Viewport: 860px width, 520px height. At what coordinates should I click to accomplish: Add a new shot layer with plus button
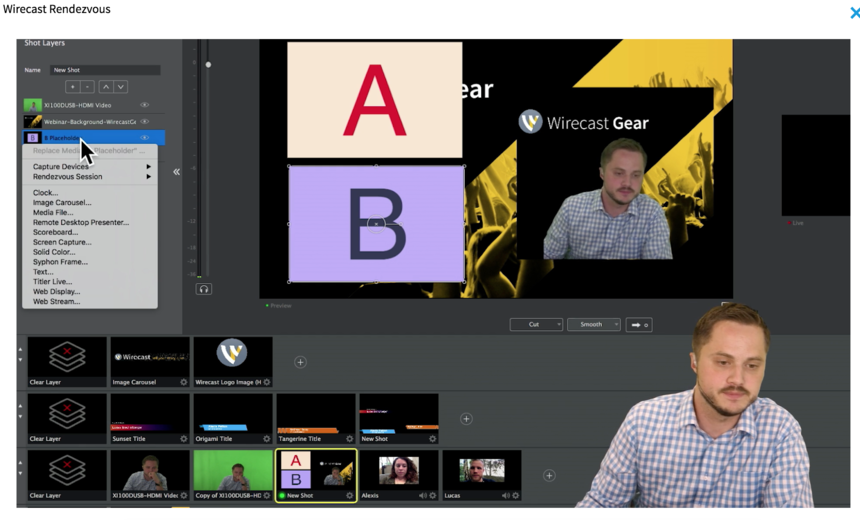pos(72,87)
